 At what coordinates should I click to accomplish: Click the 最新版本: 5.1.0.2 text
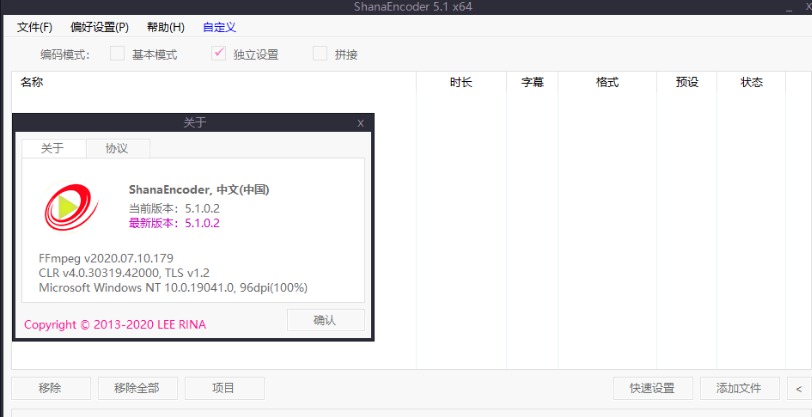tap(174, 223)
